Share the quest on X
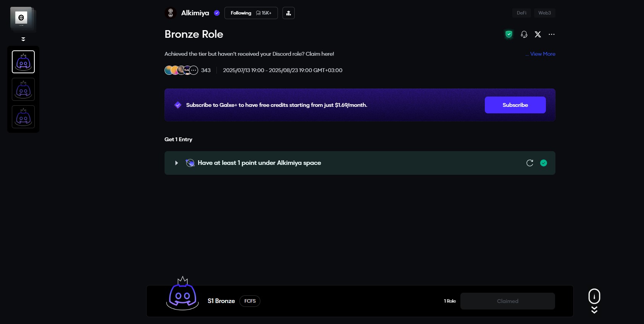Image resolution: width=644 pixels, height=324 pixels. click(538, 34)
